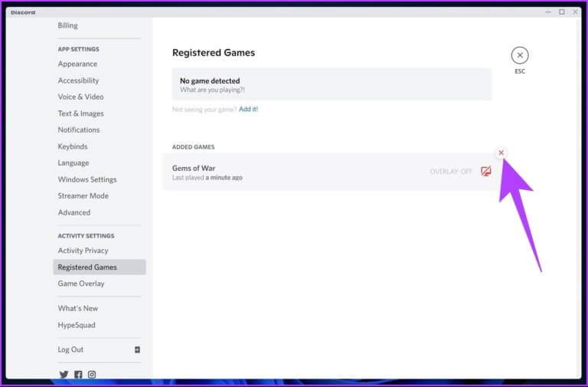
Task: Click ACTIVITY SETTINGS section header
Action: 87,236
